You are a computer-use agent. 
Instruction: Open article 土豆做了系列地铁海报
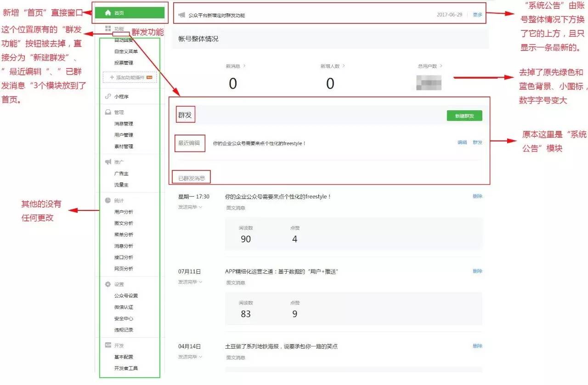[x=282, y=346]
